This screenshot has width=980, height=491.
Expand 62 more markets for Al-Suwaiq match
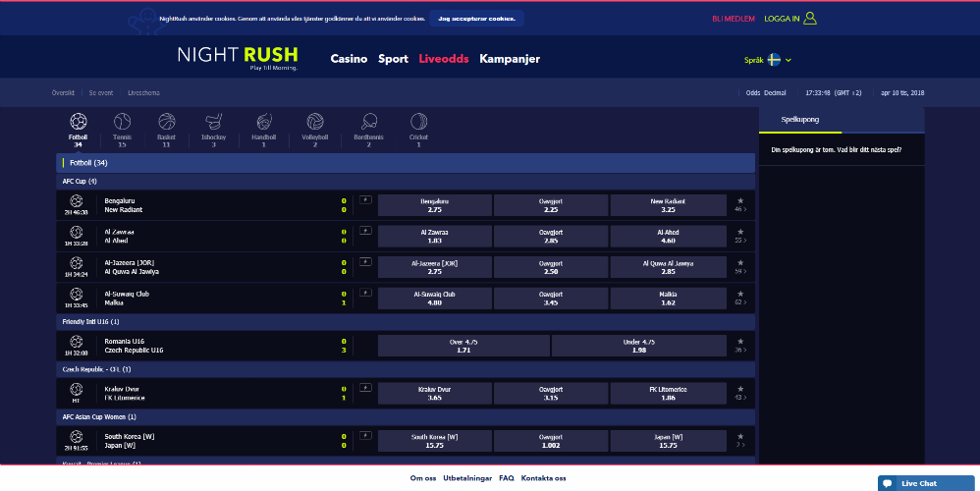pyautogui.click(x=740, y=302)
